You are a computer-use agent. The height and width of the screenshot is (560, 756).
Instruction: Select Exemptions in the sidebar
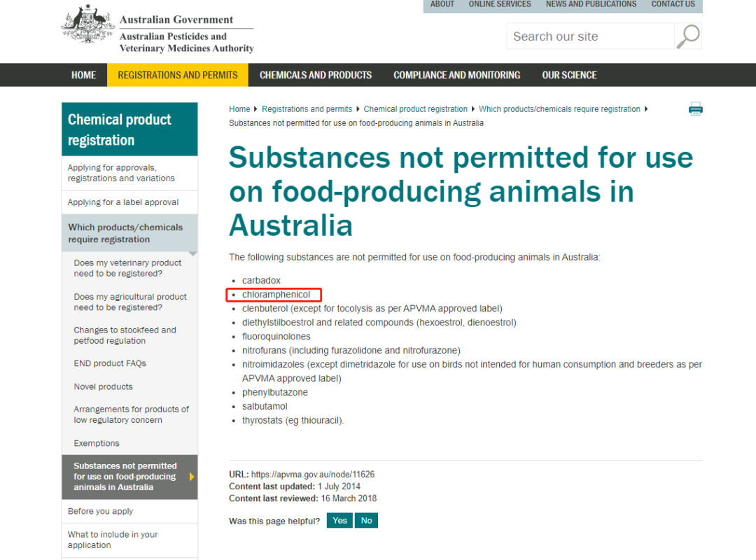pyautogui.click(x=97, y=443)
